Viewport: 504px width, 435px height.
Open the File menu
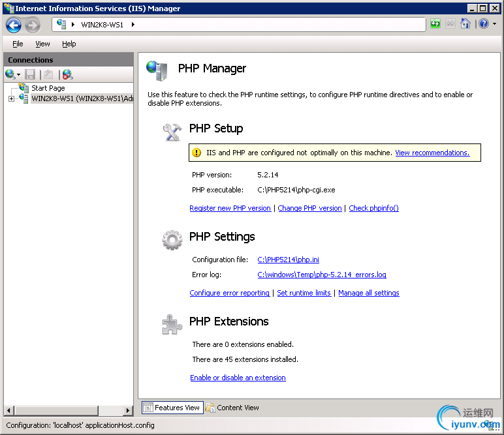coord(18,44)
